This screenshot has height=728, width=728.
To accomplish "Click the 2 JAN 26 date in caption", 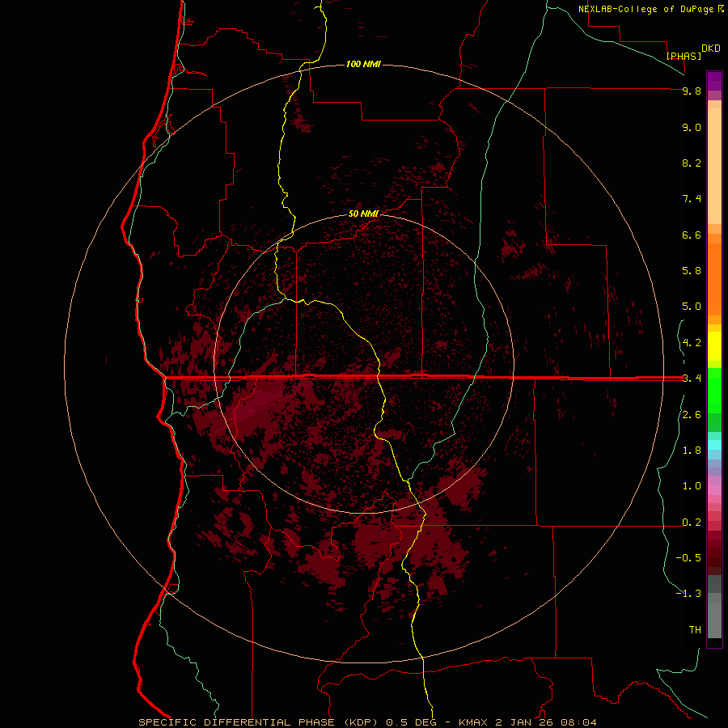I will (526, 722).
